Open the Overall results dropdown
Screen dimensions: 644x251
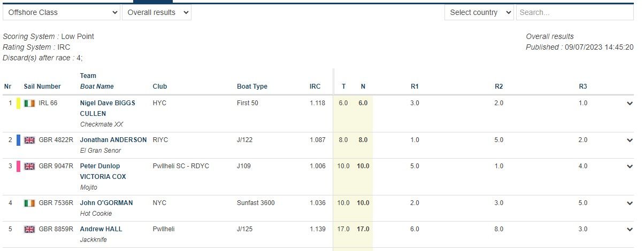(156, 12)
